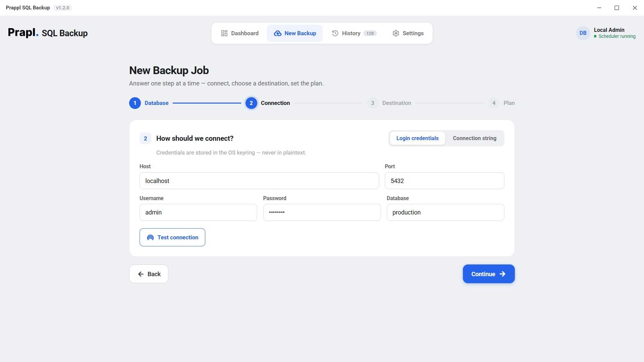The height and width of the screenshot is (362, 644).
Task: Click the Database field containing production
Action: click(x=445, y=212)
